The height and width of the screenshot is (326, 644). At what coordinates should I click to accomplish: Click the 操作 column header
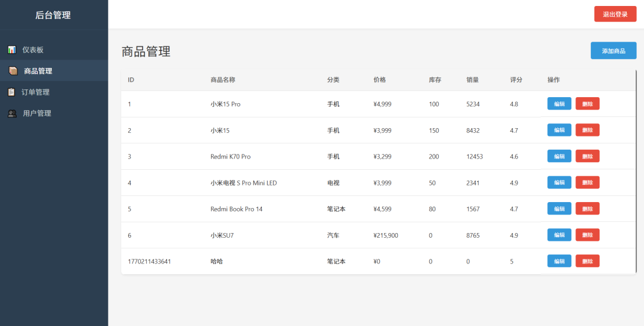pos(553,80)
